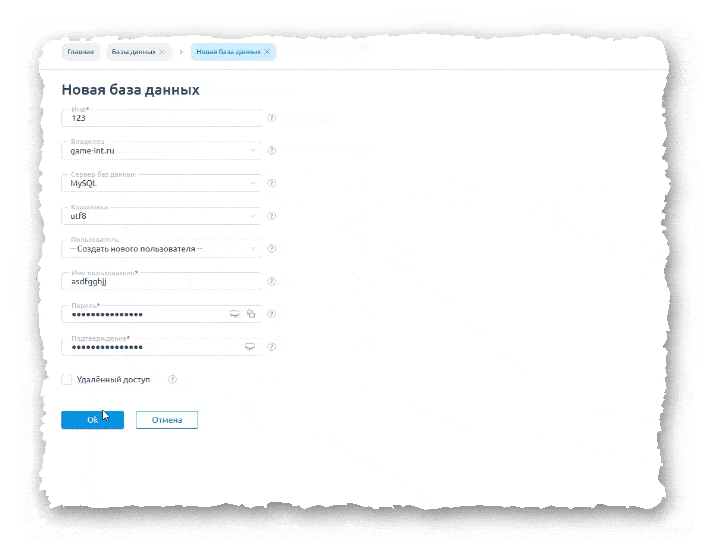Close the Новая база данных tab
This screenshot has height=544, width=704.
(267, 52)
